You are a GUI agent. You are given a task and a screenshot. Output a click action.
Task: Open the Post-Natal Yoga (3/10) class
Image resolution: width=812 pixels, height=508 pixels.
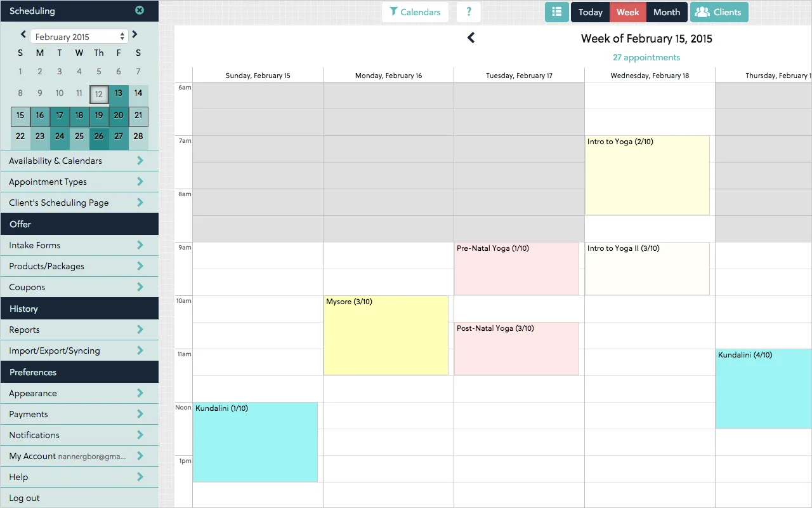coord(516,349)
